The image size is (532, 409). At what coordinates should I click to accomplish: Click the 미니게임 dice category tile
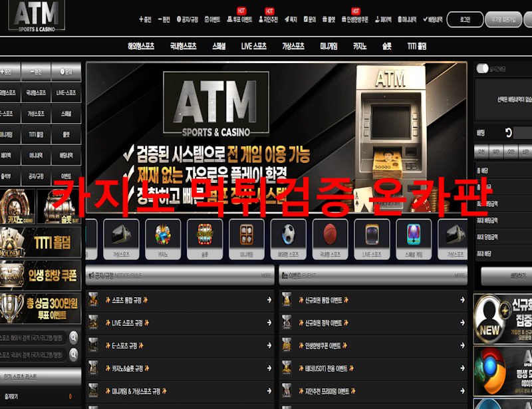click(247, 239)
